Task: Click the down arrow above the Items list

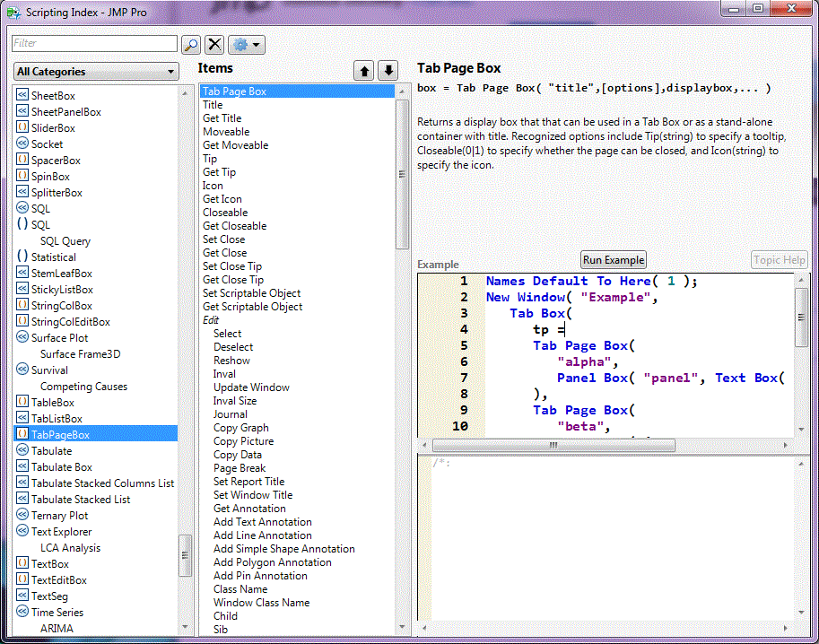Action: click(388, 70)
